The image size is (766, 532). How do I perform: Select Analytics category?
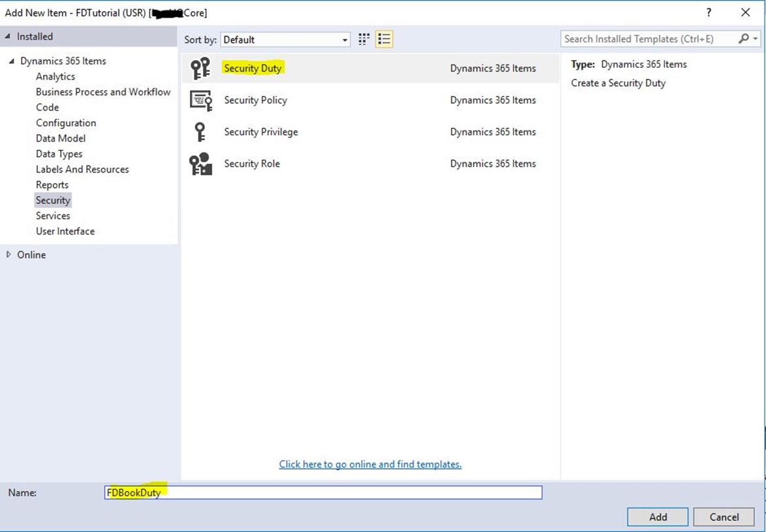tap(55, 77)
